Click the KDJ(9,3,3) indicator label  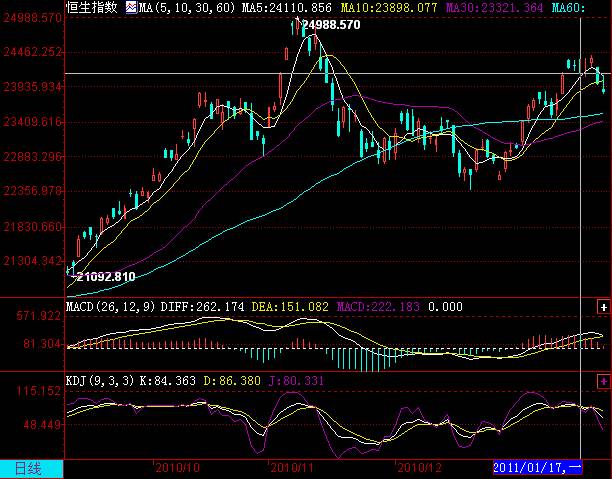click(100, 381)
